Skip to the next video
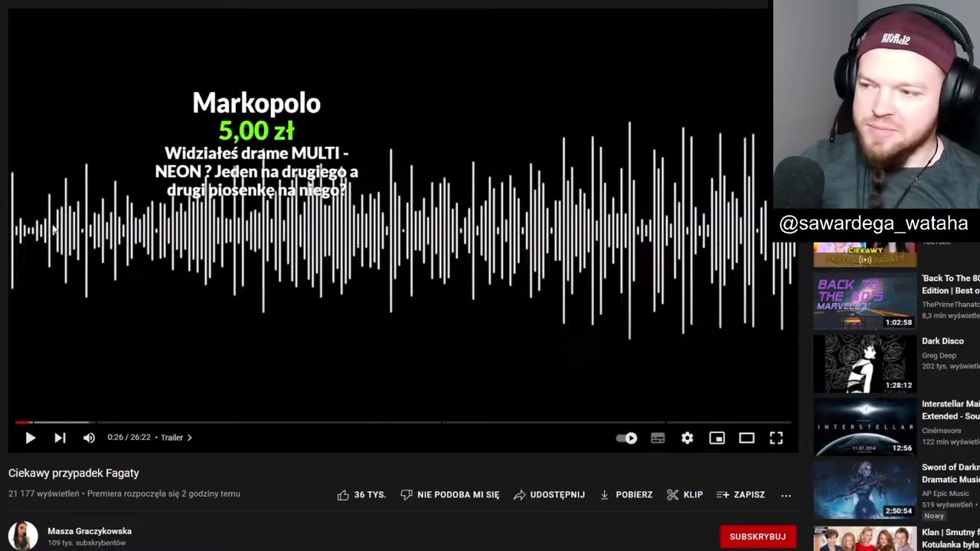This screenshot has width=980, height=551. 60,438
